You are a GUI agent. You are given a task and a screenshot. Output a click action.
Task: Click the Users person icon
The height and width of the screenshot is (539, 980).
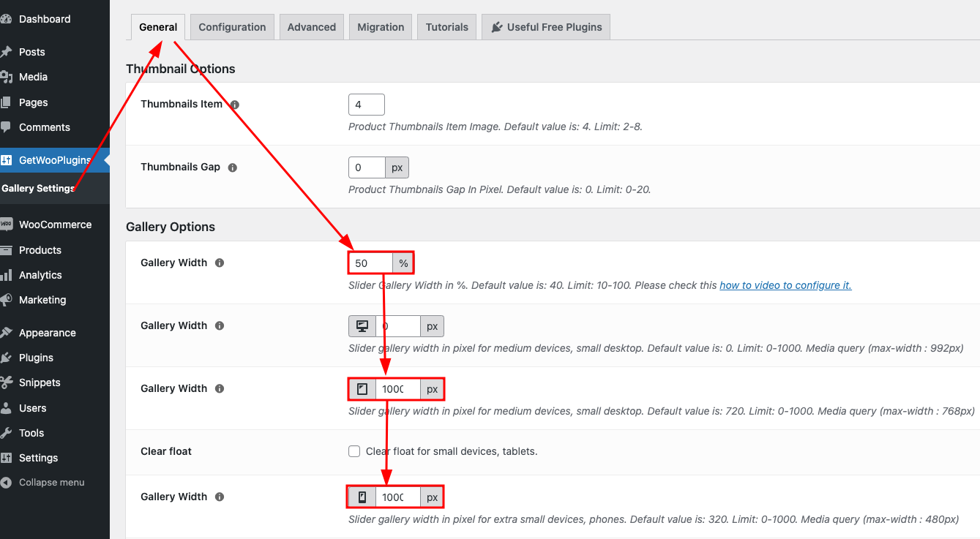6,408
